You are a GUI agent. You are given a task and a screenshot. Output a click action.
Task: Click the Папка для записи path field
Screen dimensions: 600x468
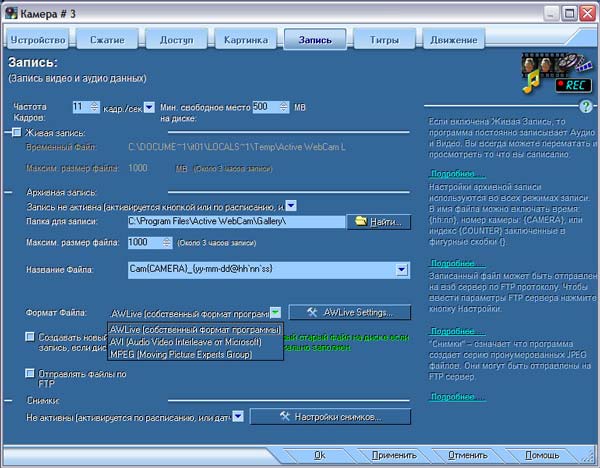point(236,222)
